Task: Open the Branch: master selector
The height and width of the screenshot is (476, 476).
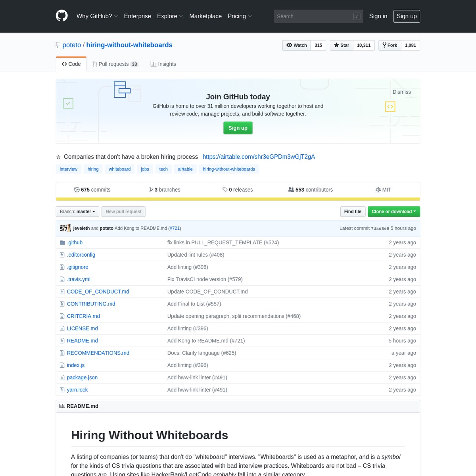Action: click(x=77, y=211)
